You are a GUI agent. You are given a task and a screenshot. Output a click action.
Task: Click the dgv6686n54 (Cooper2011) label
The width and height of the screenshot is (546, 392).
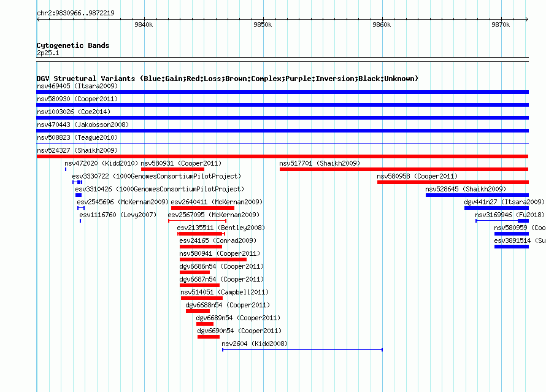click(x=221, y=266)
